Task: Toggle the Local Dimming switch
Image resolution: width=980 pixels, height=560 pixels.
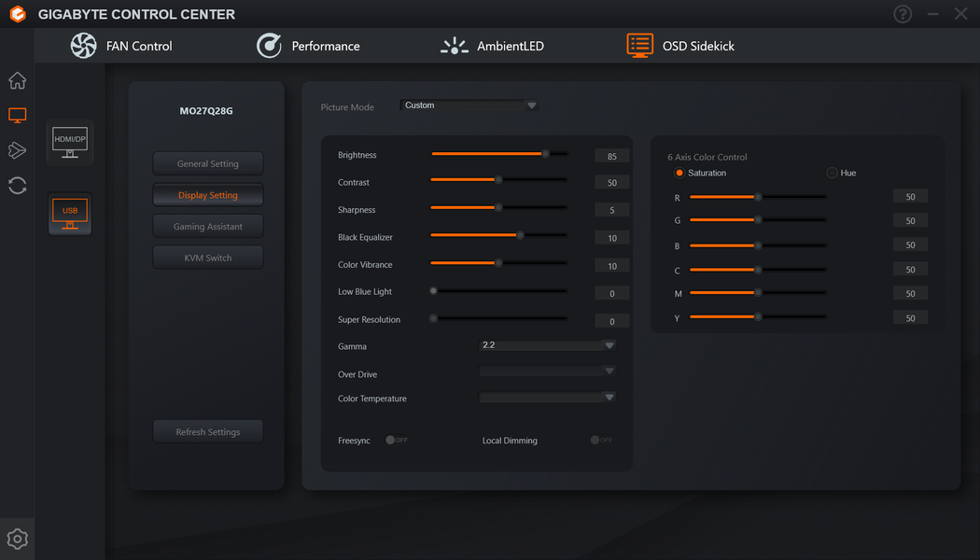Action: tap(601, 440)
